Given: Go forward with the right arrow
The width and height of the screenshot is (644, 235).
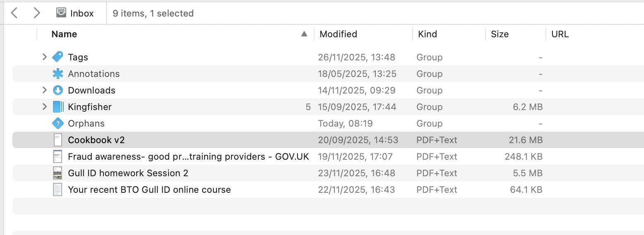Looking at the screenshot, I should 37,13.
